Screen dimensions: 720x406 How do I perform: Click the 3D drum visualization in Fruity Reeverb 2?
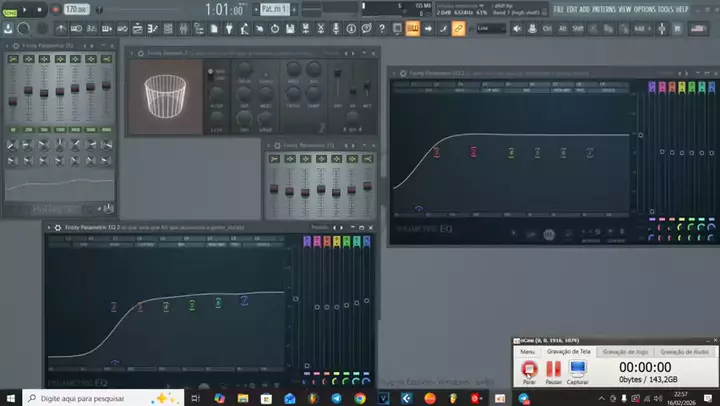[166, 98]
